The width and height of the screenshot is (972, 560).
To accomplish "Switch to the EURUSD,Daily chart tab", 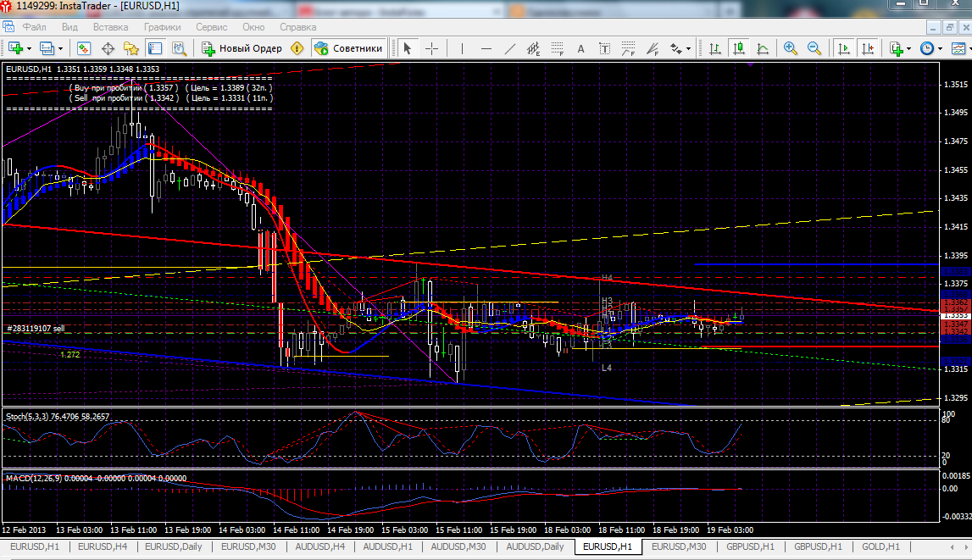I will 174,546.
